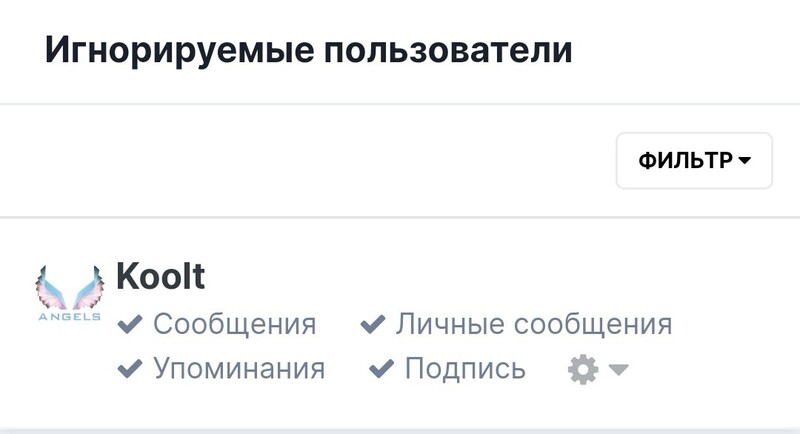Screen dimensions: 800x434
Task: Click the wings graphic in Koolt's avatar
Action: pos(70,287)
